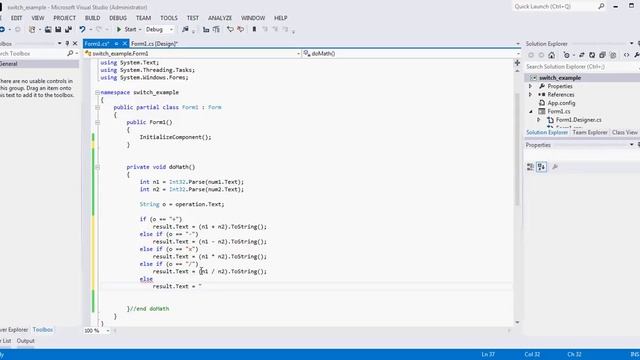The height and width of the screenshot is (360, 640).
Task: Select the General toolbox group
Action: (39, 64)
